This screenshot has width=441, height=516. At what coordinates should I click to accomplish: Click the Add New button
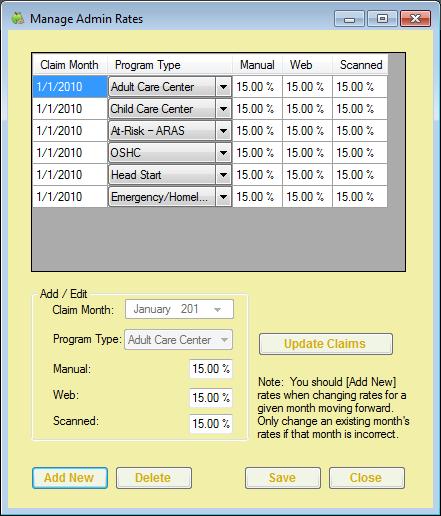(70, 478)
